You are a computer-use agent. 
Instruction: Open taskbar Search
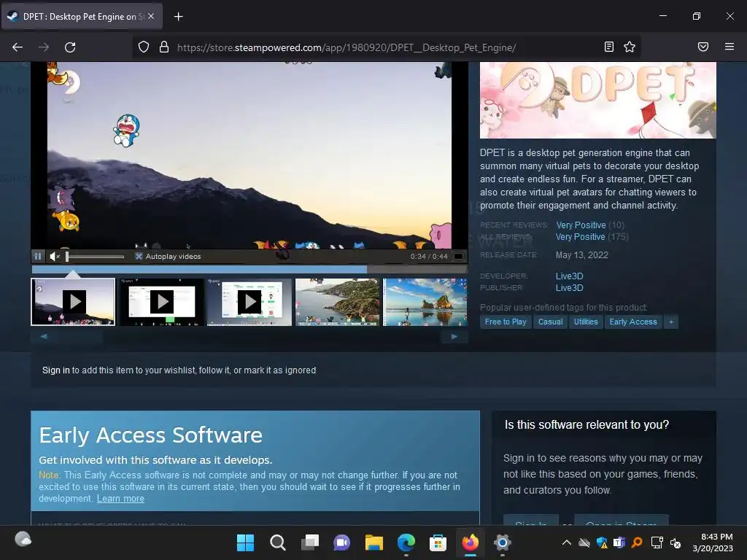pos(277,542)
